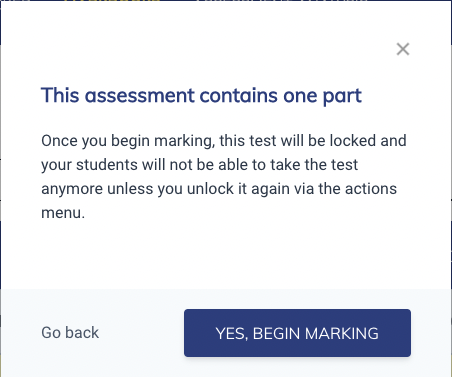Dismiss the assessment modal via X
The width and height of the screenshot is (452, 377).
403,49
